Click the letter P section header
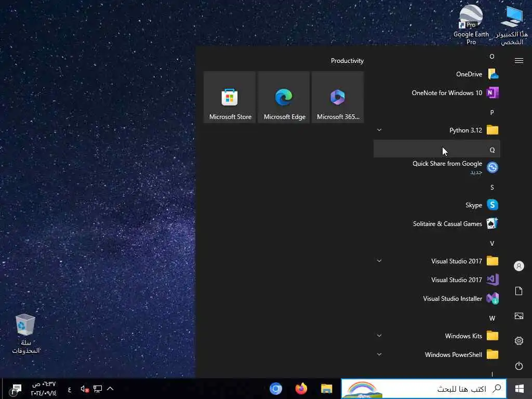Screen dimensions: 532x399 tap(492, 113)
